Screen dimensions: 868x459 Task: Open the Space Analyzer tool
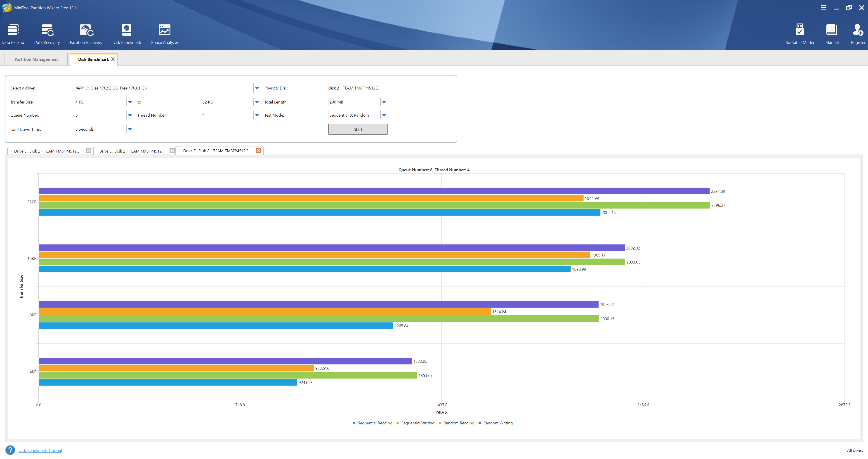164,34
